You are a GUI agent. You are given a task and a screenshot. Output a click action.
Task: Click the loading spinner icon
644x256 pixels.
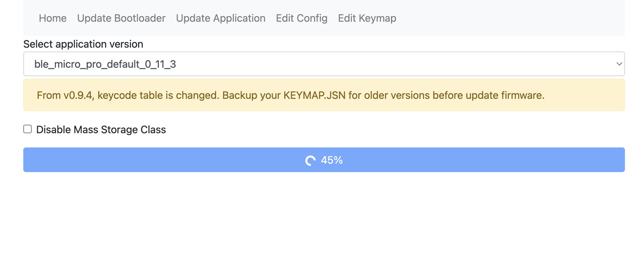(310, 160)
